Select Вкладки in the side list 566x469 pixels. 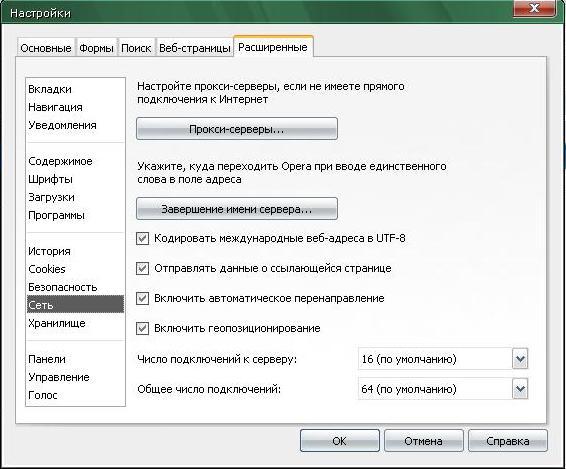coord(50,89)
